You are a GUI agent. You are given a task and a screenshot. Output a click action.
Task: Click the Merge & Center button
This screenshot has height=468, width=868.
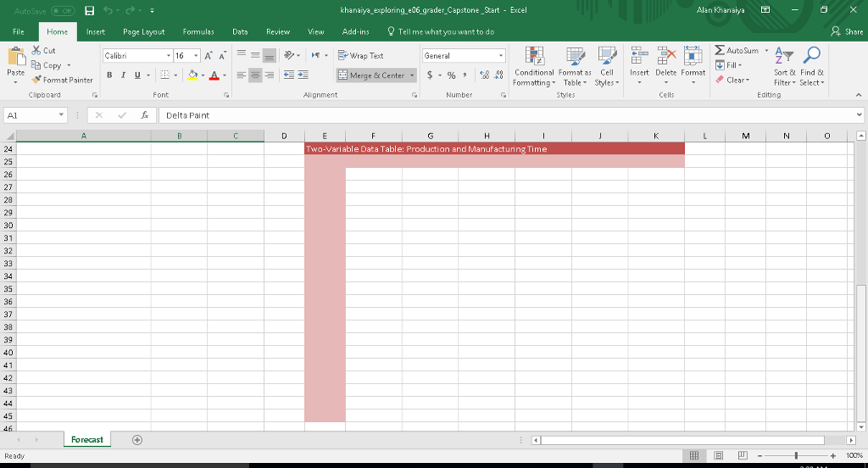coord(372,75)
